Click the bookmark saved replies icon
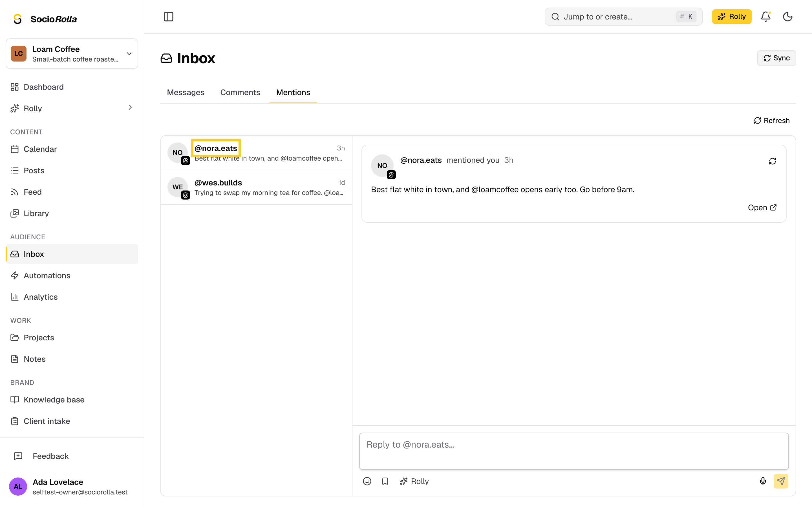This screenshot has height=508, width=812. pyautogui.click(x=385, y=481)
